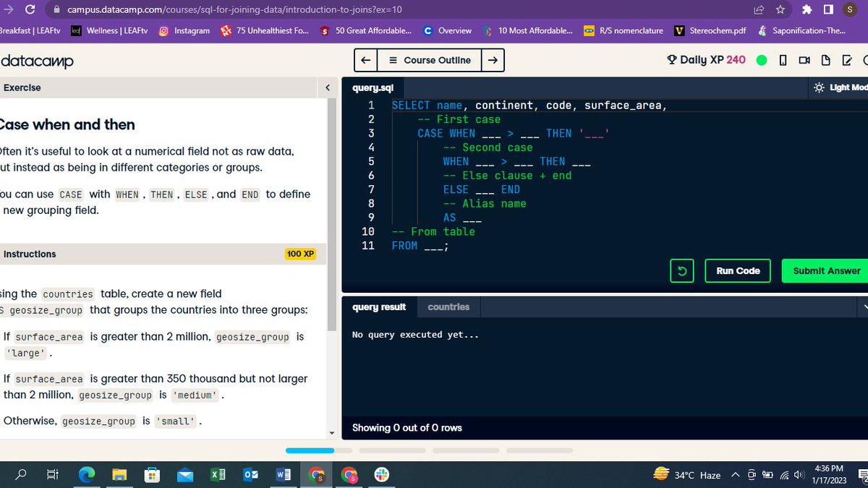This screenshot has height=488, width=868.
Task: Click the Instructions section header
Action: click(30, 254)
